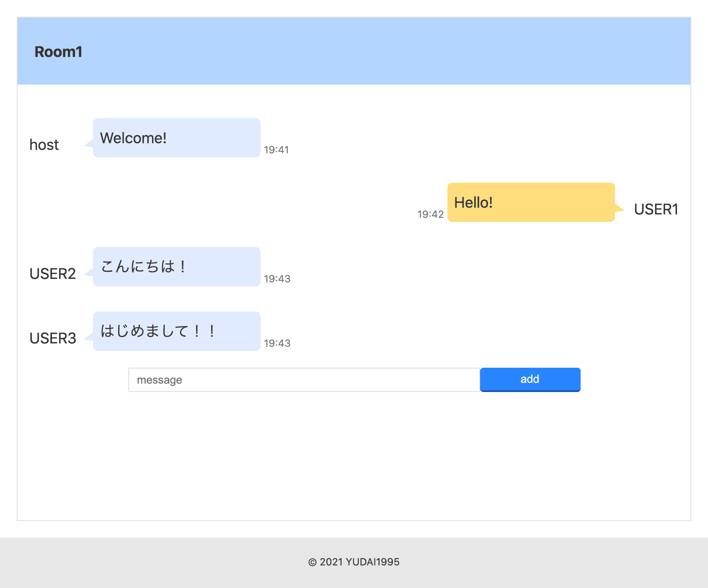Screen dimensions: 708x588
Task: Click the 19:41 timestamp
Action: click(x=276, y=150)
